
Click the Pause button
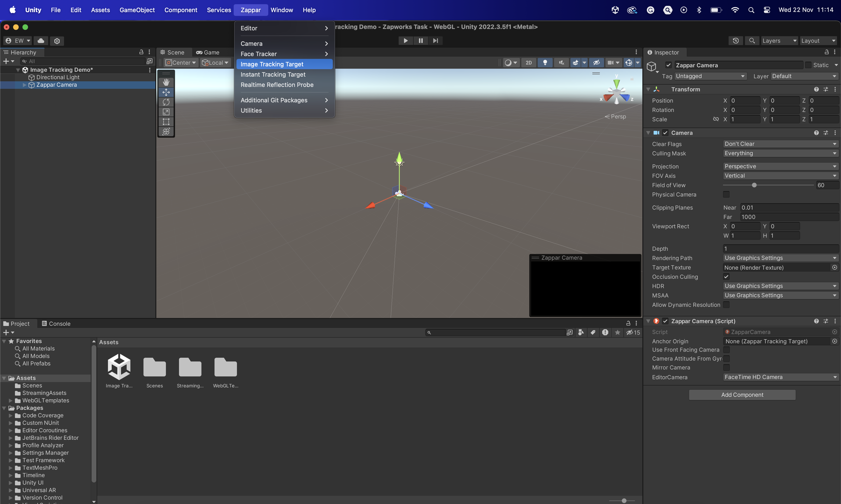(x=421, y=41)
